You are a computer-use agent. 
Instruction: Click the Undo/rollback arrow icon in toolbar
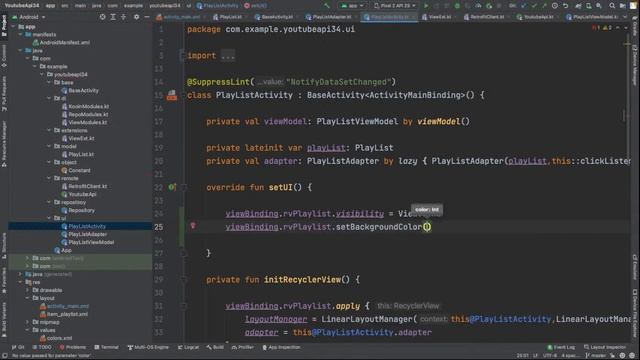pyautogui.click(x=566, y=6)
